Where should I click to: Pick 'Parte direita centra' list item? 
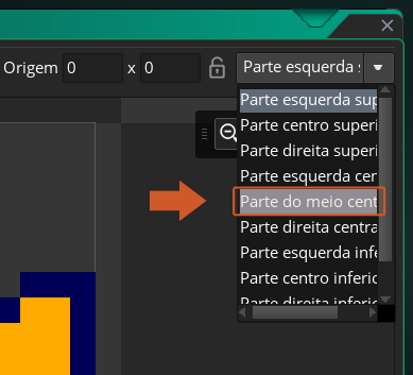coord(309,227)
